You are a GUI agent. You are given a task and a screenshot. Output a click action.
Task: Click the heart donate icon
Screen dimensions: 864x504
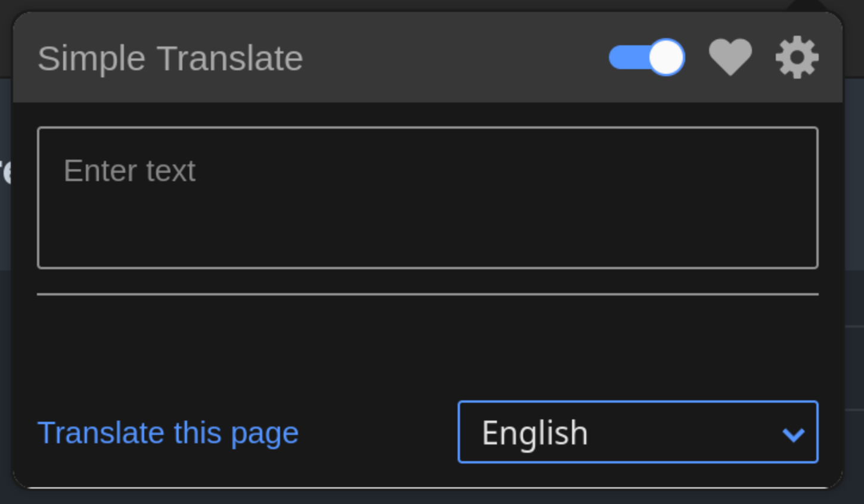tap(730, 58)
